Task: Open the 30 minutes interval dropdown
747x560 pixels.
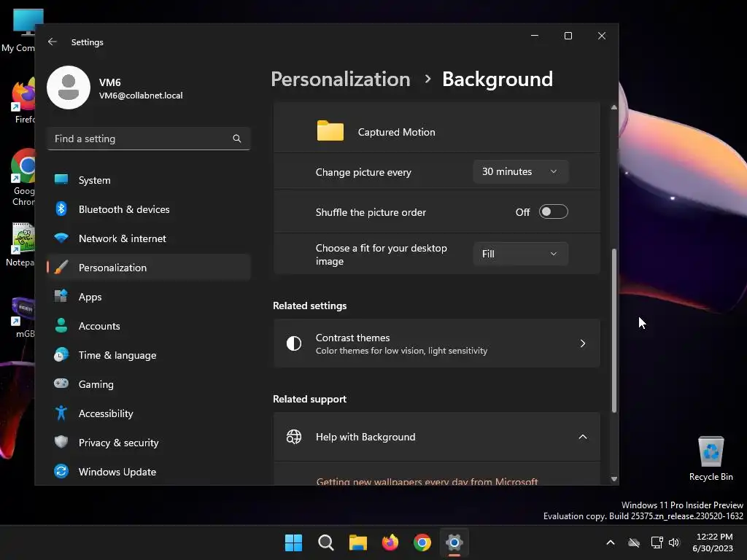Action: (x=520, y=171)
